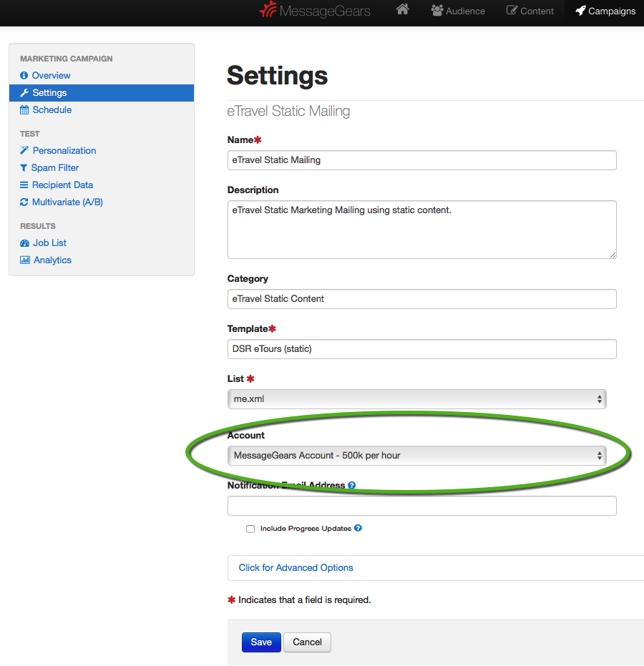Image resolution: width=644 pixels, height=666 pixels.
Task: Click the Account field label
Action: (x=246, y=436)
